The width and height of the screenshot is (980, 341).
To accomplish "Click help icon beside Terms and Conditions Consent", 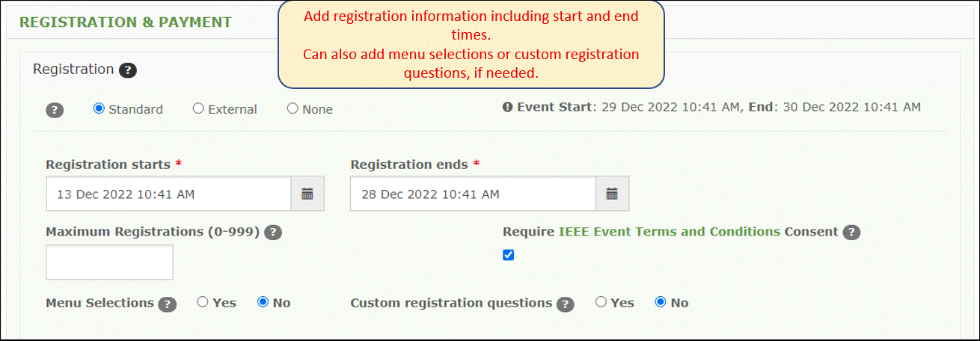I will (851, 232).
